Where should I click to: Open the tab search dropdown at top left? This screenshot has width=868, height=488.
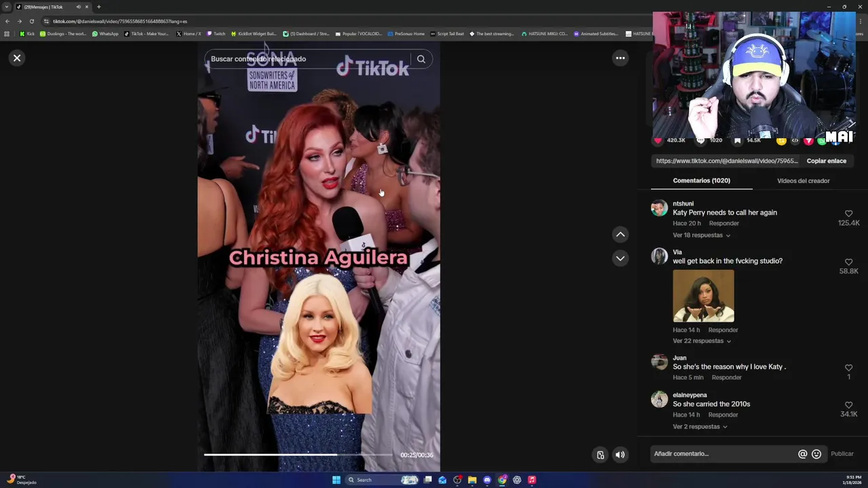(7, 7)
